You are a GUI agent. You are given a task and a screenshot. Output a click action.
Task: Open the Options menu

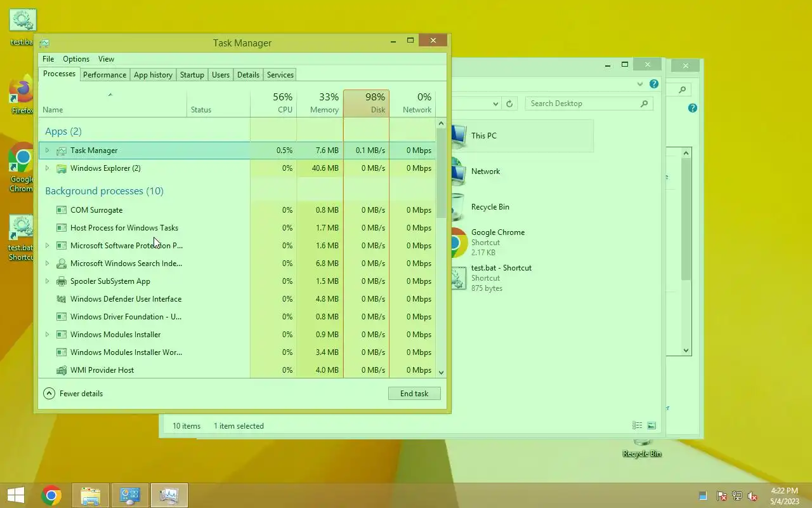point(76,59)
